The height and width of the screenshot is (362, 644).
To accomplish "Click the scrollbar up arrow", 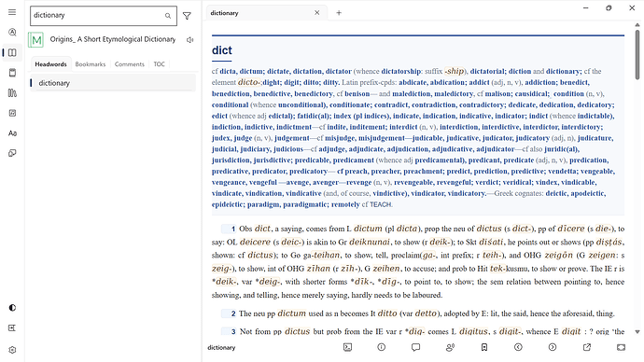I will [x=637, y=25].
